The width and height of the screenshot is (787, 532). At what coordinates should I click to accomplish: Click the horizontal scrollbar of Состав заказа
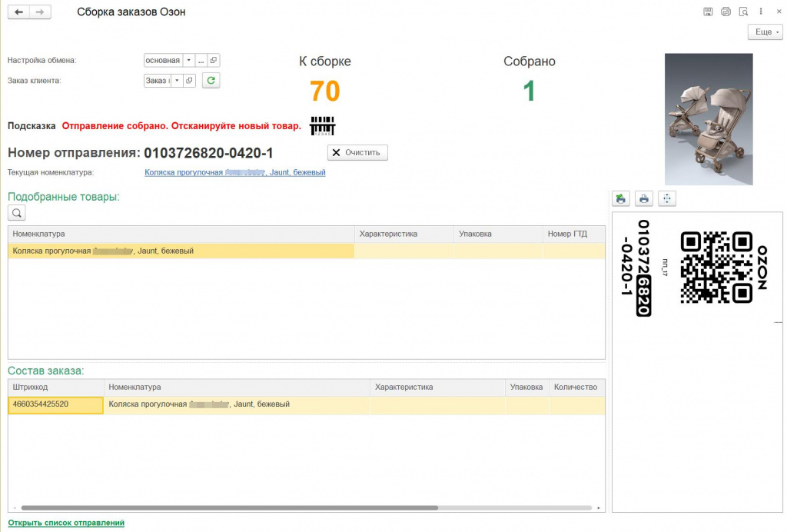point(229,508)
